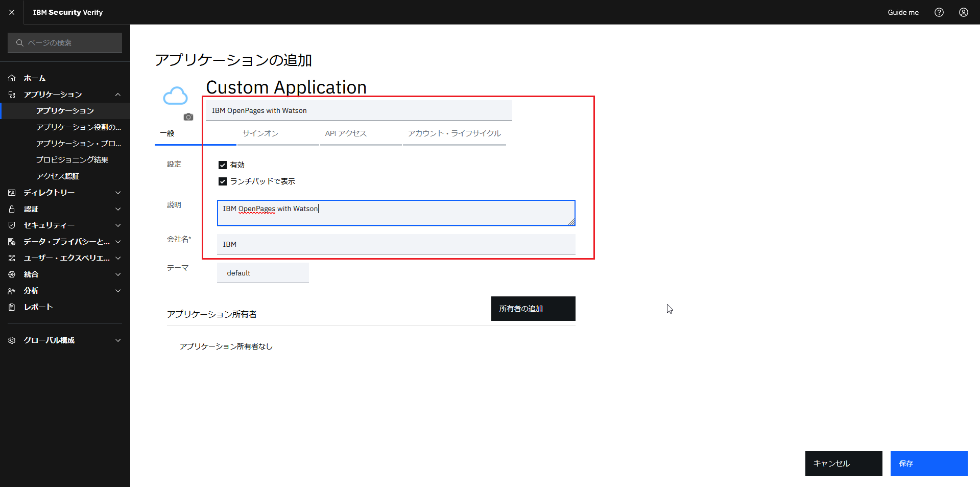Click the application name field
This screenshot has width=980, height=487.
coord(358,110)
